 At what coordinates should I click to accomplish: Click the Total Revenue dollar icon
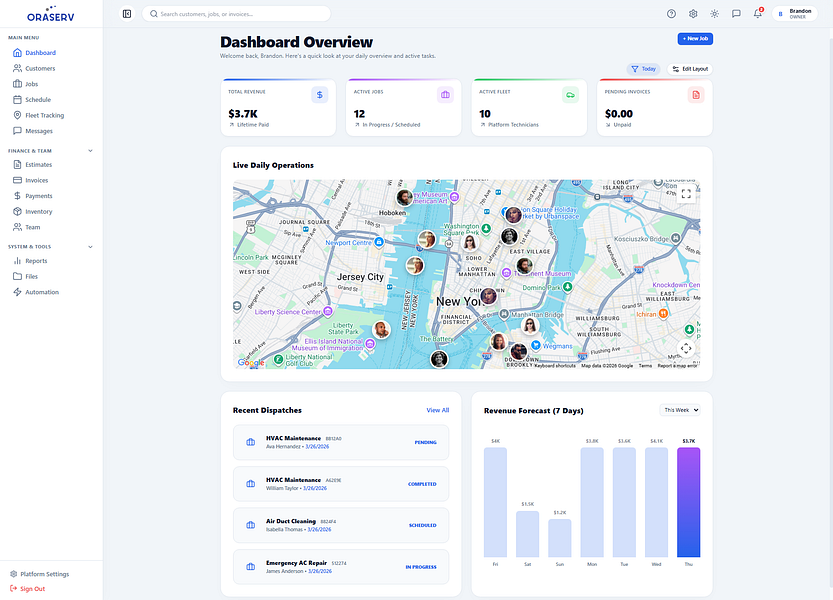pyautogui.click(x=320, y=95)
